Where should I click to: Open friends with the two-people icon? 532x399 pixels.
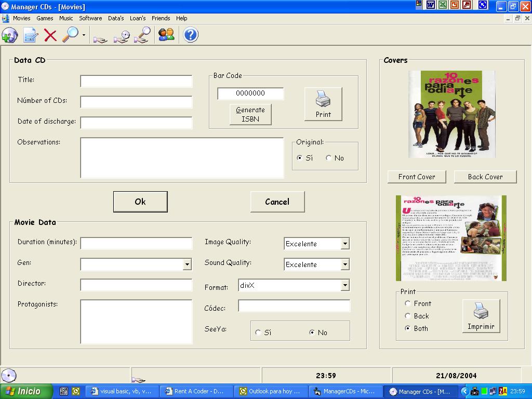coord(166,35)
